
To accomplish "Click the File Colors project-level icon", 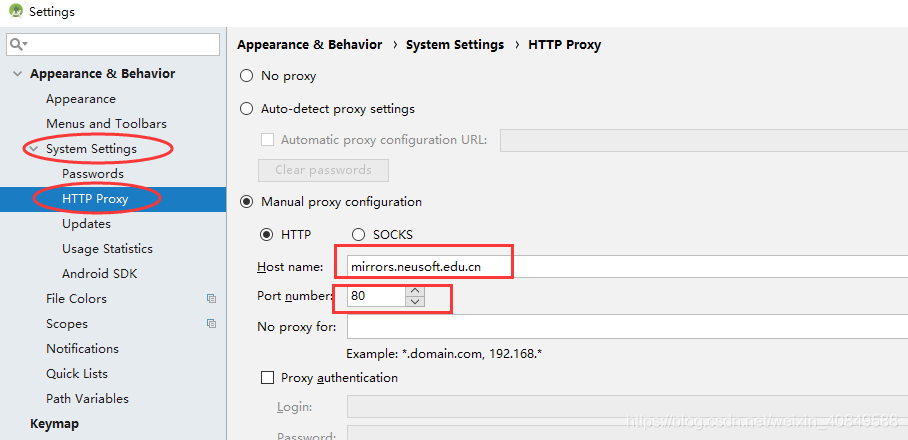I will (x=211, y=299).
